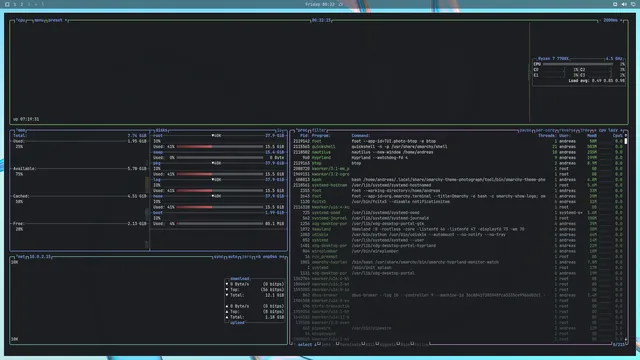This screenshot has height=360, width=640.
Task: Select the dbus-broker process row
Action: [x=459, y=295]
